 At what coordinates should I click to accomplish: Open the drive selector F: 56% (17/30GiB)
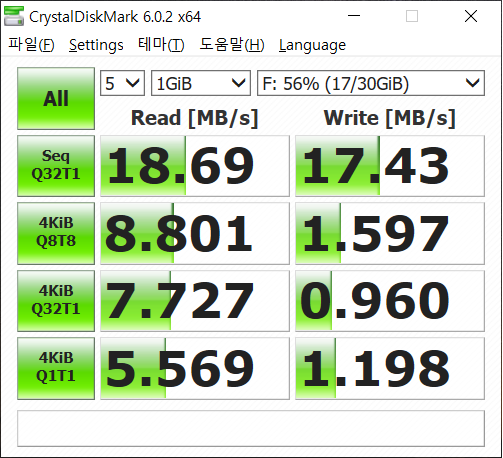coord(371,83)
